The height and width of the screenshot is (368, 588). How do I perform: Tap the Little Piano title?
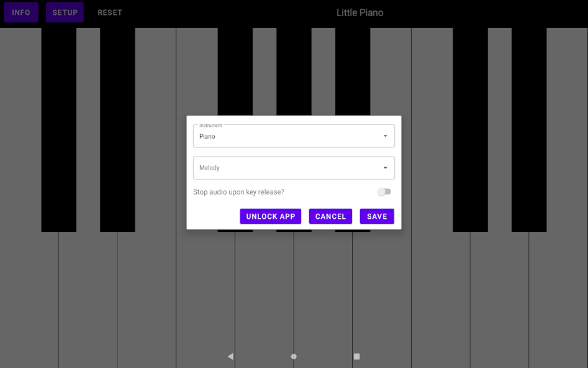point(360,12)
